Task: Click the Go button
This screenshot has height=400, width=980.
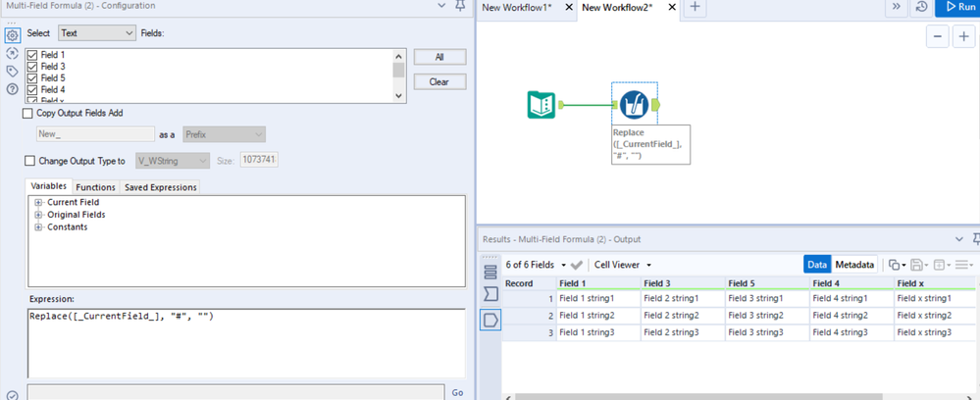Action: coord(457,392)
